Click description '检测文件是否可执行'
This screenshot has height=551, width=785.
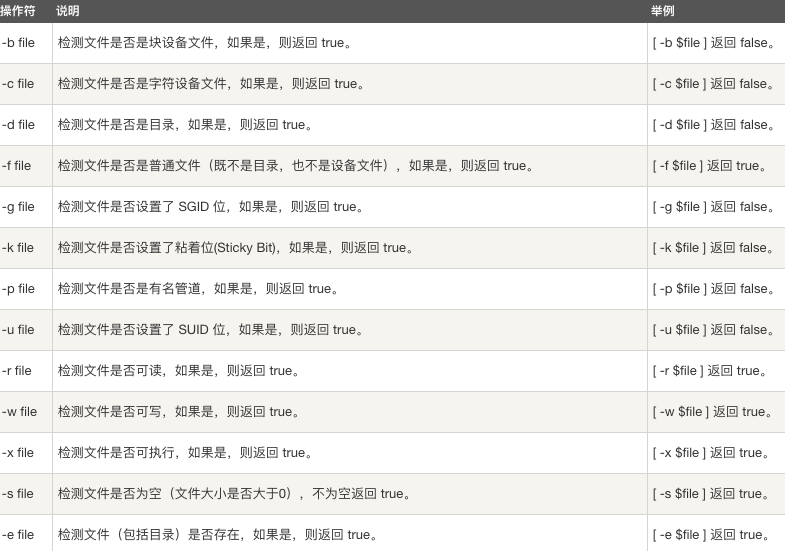(x=186, y=453)
